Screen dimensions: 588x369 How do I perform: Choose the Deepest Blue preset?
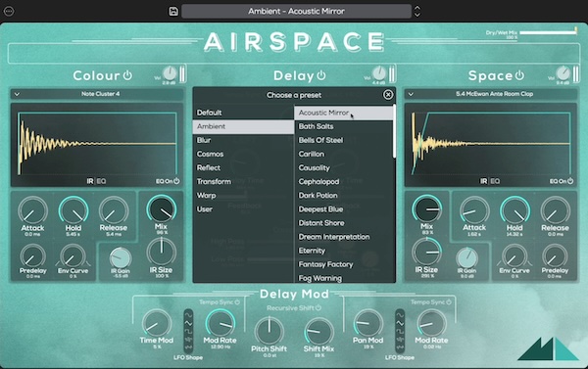click(343, 209)
